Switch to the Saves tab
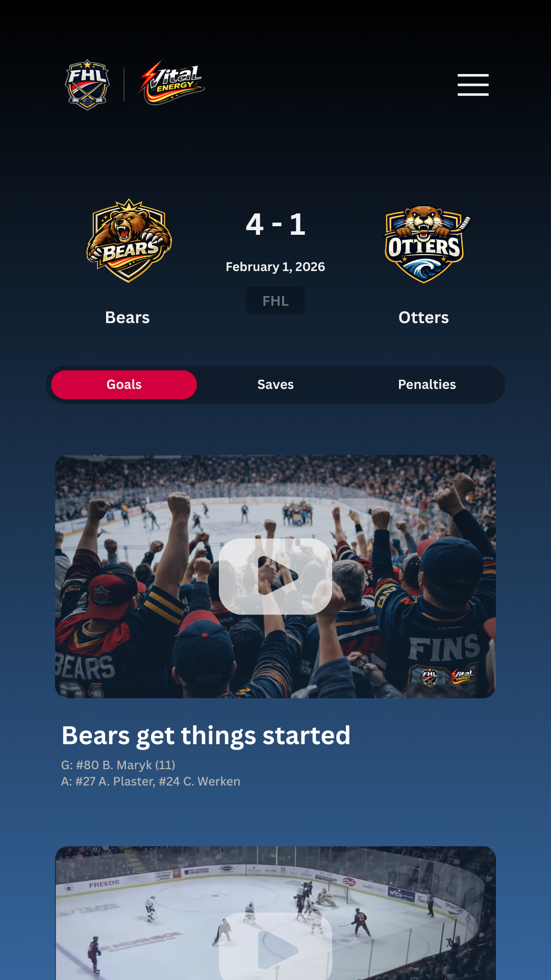The image size is (551, 980). coord(275,384)
